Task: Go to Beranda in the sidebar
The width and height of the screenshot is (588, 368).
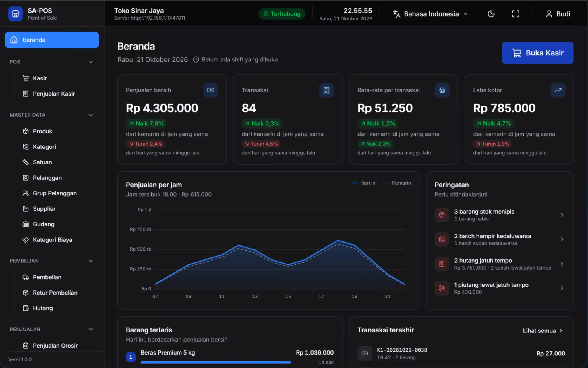Action: pos(52,40)
